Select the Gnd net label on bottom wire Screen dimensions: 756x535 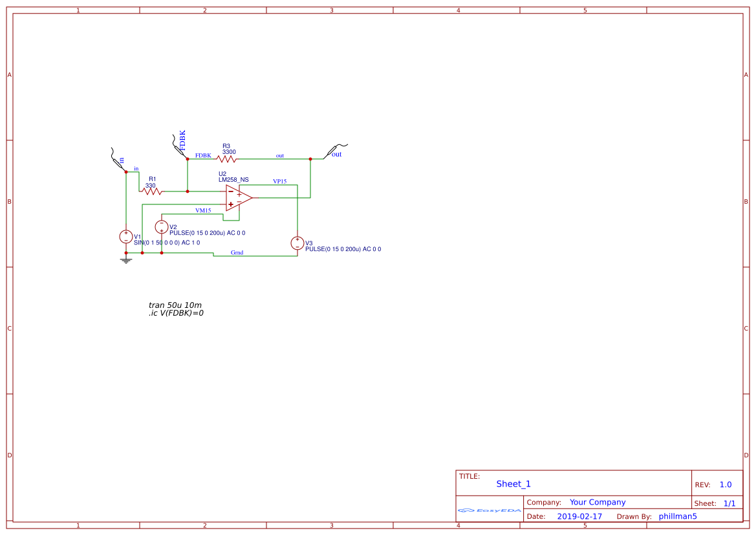(x=235, y=252)
